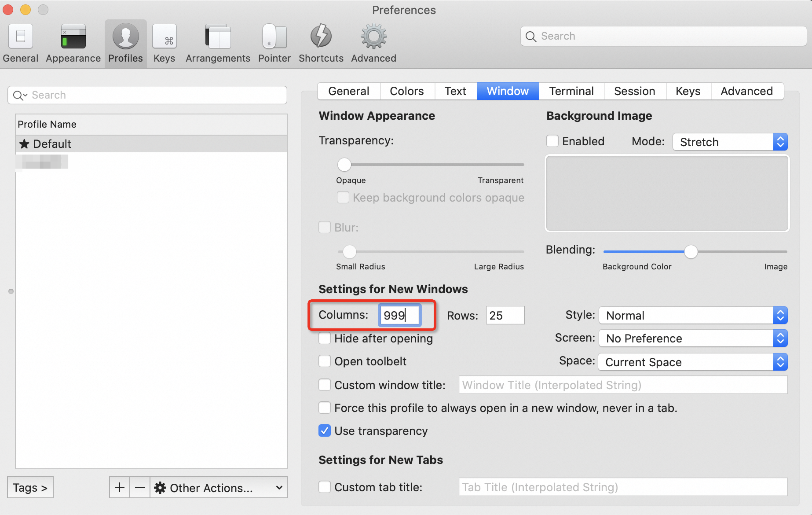Click the Rows input field

tap(505, 315)
